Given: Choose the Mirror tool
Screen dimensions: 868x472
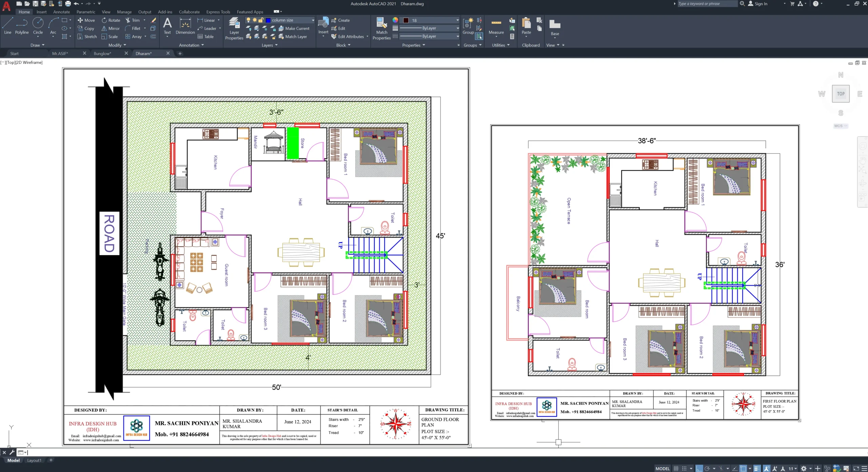Looking at the screenshot, I should click(111, 28).
